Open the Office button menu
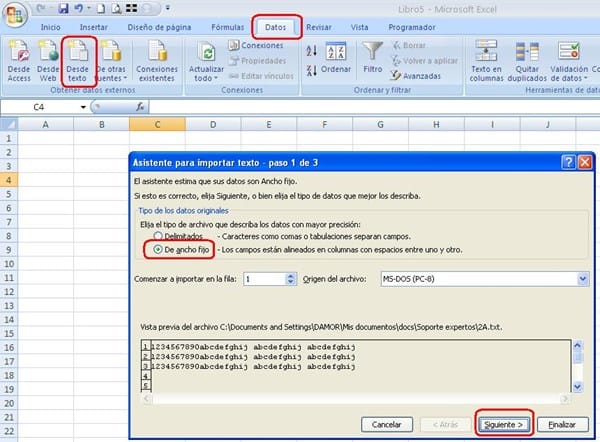This screenshot has height=442, width=600. [15, 15]
